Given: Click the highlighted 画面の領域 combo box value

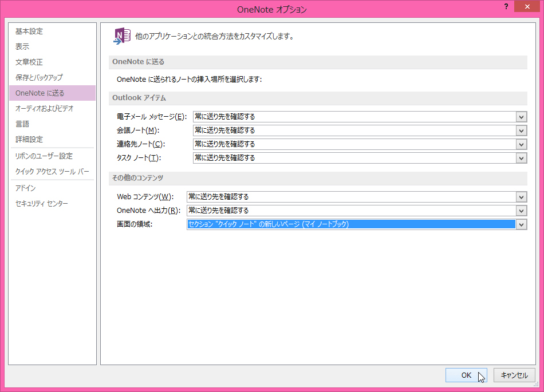Looking at the screenshot, I should click(351, 224).
